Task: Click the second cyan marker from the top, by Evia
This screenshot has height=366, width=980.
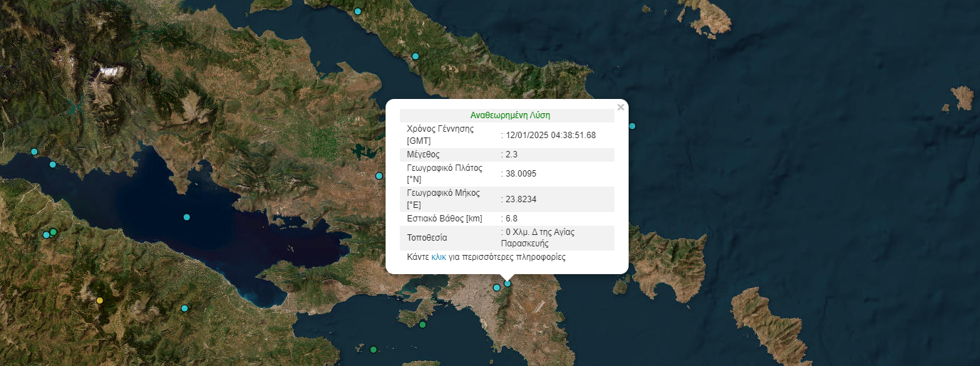Action: tap(416, 56)
